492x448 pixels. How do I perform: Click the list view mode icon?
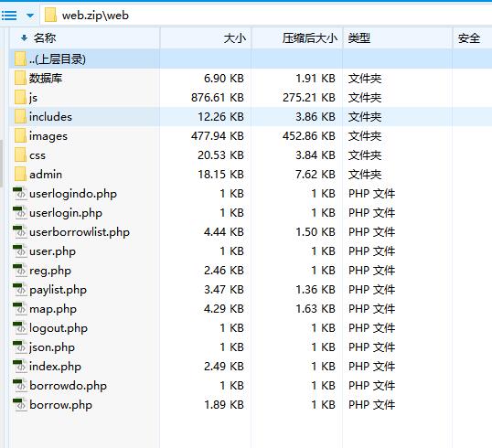(x=9, y=15)
